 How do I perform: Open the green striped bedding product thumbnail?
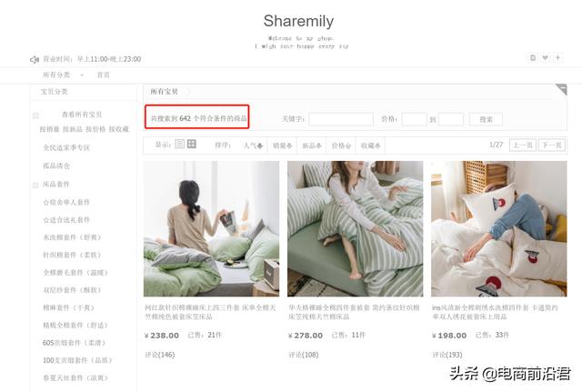(356, 228)
